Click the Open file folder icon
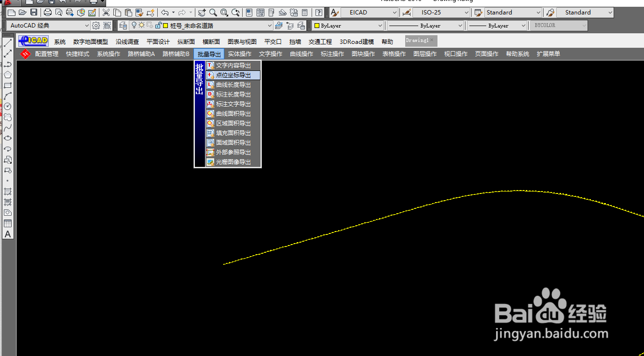The height and width of the screenshot is (356, 644). 23,13
